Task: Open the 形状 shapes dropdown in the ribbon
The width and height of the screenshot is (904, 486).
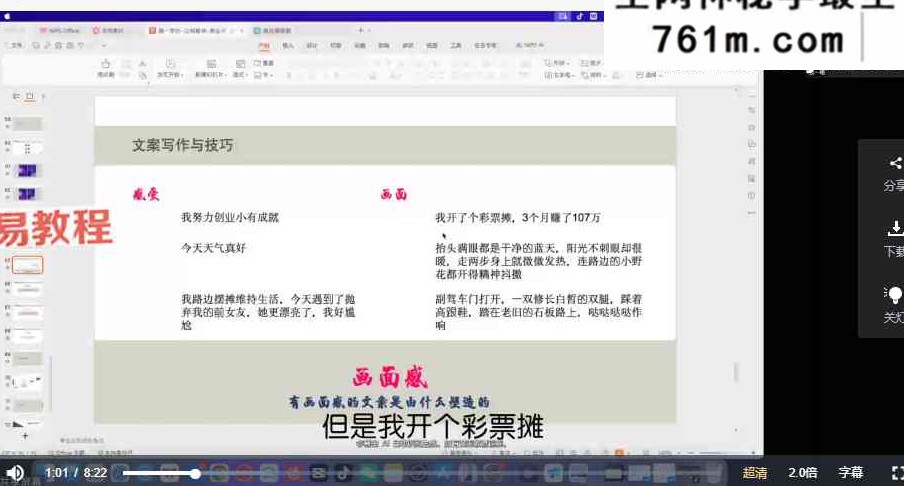Action: click(557, 62)
